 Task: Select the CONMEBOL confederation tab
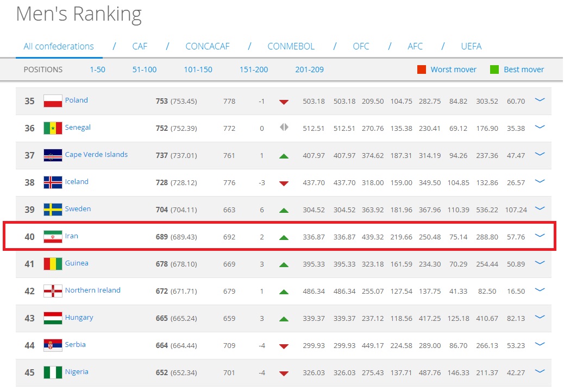[291, 46]
